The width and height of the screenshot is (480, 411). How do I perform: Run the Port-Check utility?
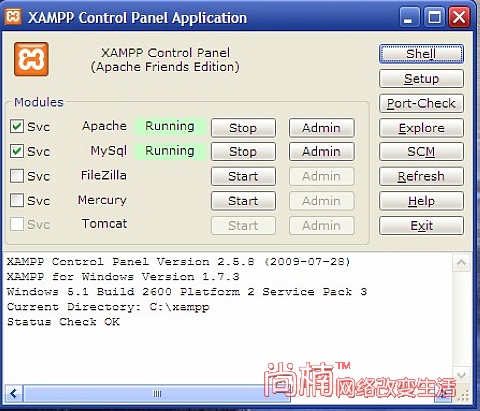pyautogui.click(x=421, y=103)
